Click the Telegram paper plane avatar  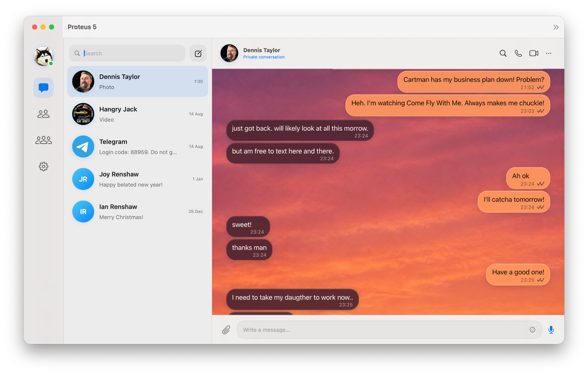coord(83,147)
